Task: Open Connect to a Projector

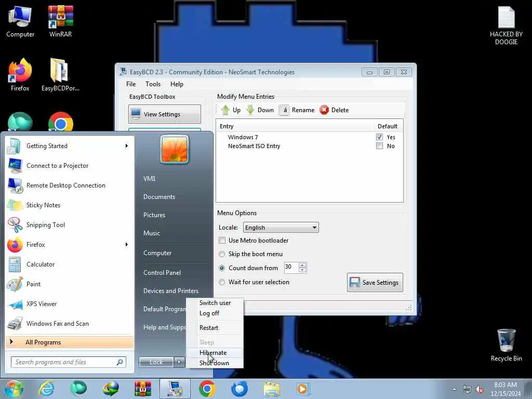Action: coord(70,166)
